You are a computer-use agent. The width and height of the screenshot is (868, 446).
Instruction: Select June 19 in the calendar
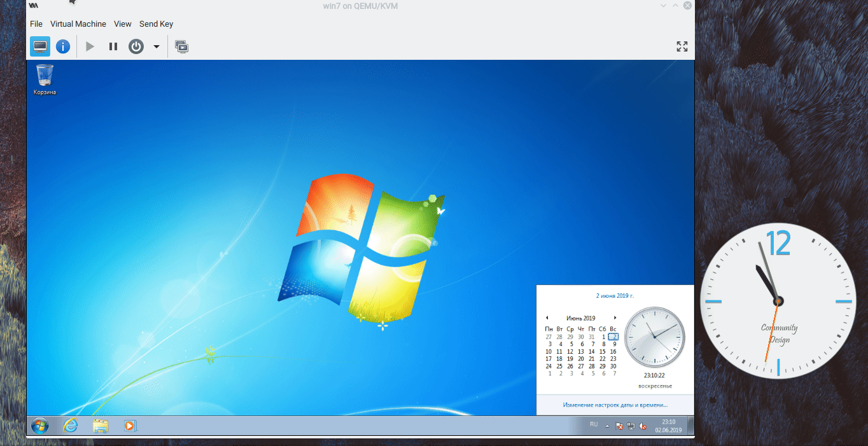coord(570,359)
